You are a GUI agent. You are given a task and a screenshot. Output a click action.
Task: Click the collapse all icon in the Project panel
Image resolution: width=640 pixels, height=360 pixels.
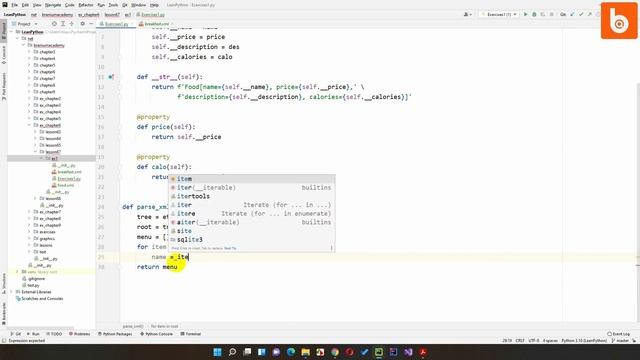(x=72, y=24)
